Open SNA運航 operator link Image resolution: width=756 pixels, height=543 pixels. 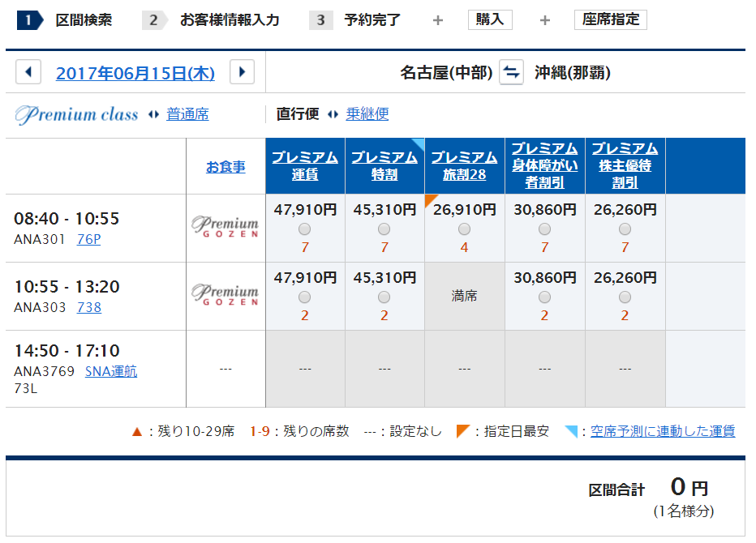111,371
